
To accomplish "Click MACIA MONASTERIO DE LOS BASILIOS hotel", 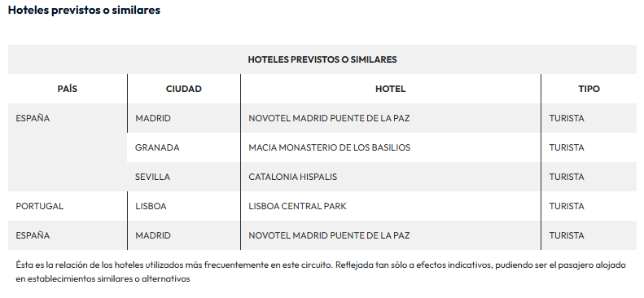I will click(330, 147).
